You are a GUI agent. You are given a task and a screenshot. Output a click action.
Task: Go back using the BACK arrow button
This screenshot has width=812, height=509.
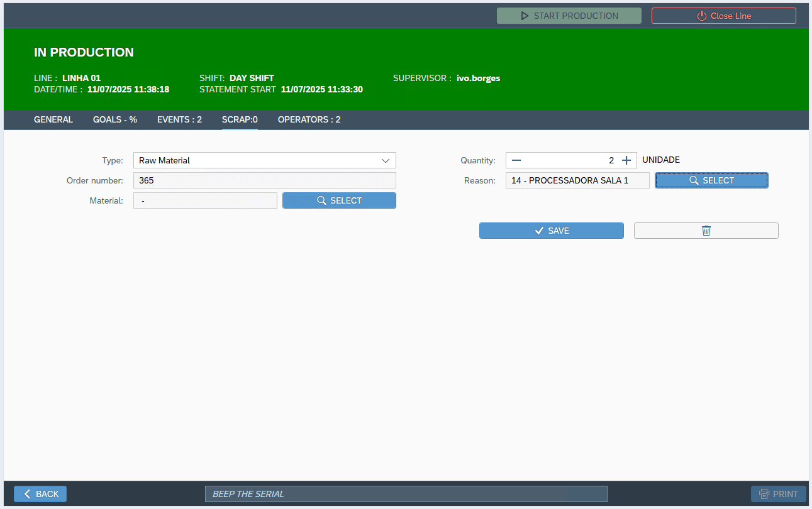40,494
